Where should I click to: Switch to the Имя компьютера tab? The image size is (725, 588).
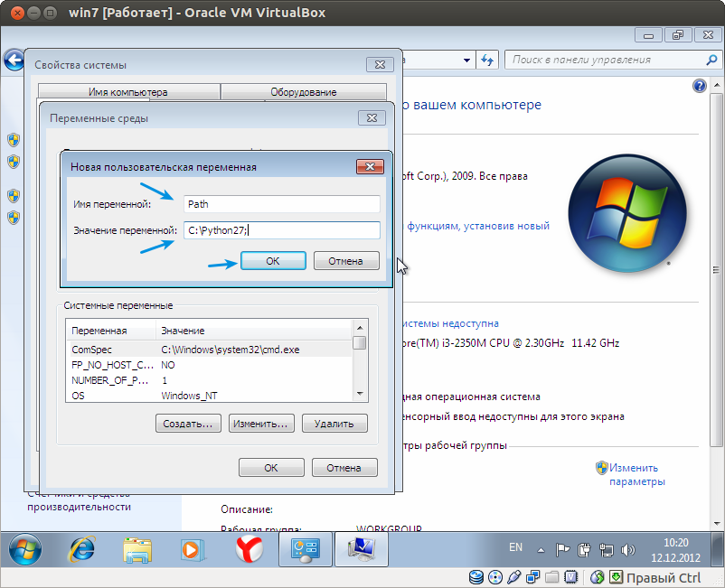[128, 92]
